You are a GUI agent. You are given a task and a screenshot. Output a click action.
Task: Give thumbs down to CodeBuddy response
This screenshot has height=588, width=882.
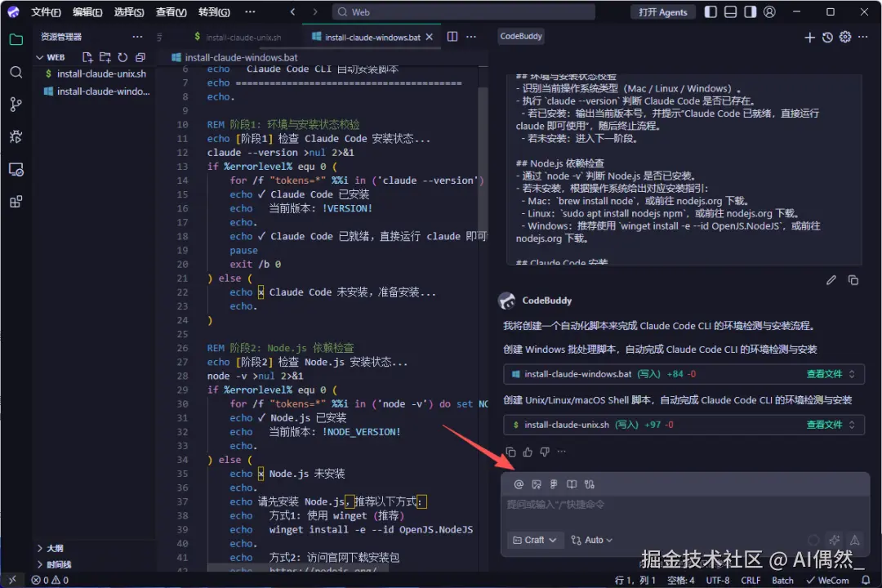545,452
